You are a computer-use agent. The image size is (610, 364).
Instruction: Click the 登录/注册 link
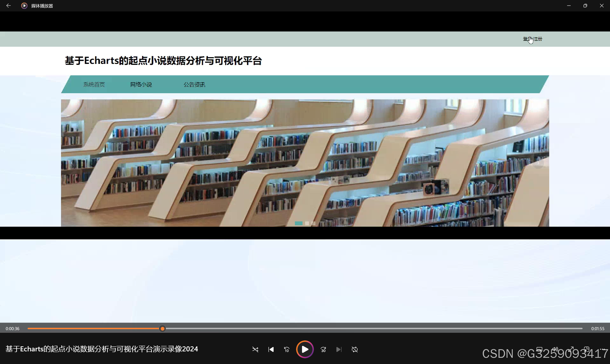click(533, 39)
